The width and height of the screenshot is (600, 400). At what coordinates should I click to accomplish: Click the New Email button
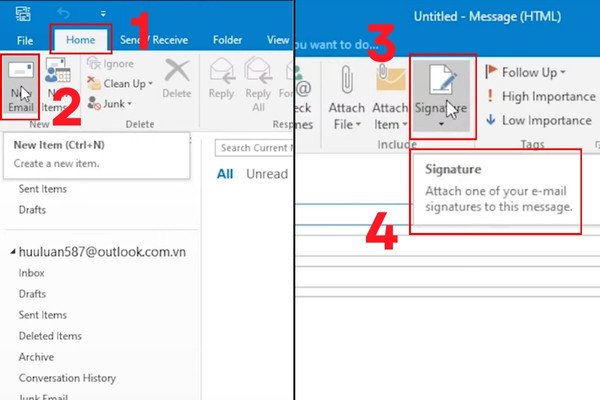[21, 86]
